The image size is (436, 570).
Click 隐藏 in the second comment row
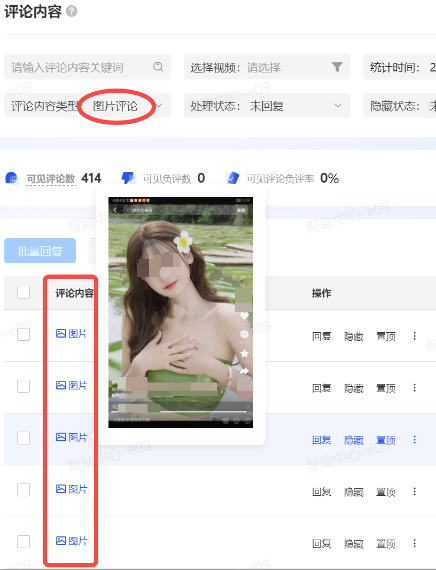[354, 388]
